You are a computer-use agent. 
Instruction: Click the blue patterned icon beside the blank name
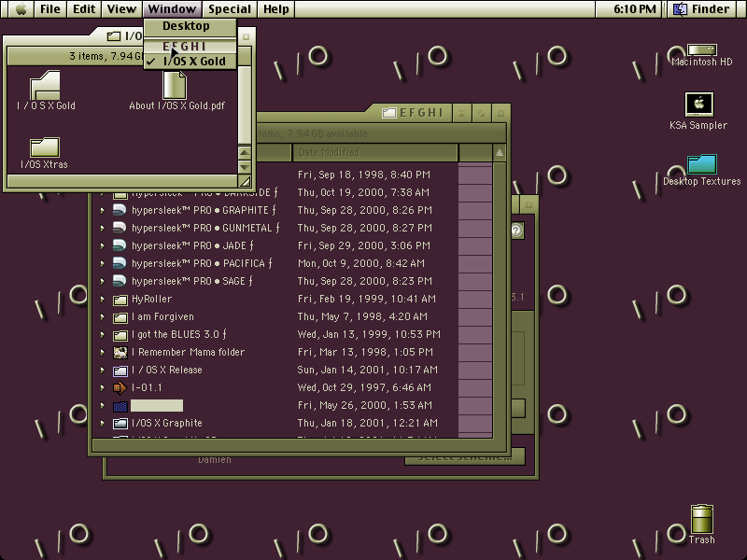[x=120, y=406]
